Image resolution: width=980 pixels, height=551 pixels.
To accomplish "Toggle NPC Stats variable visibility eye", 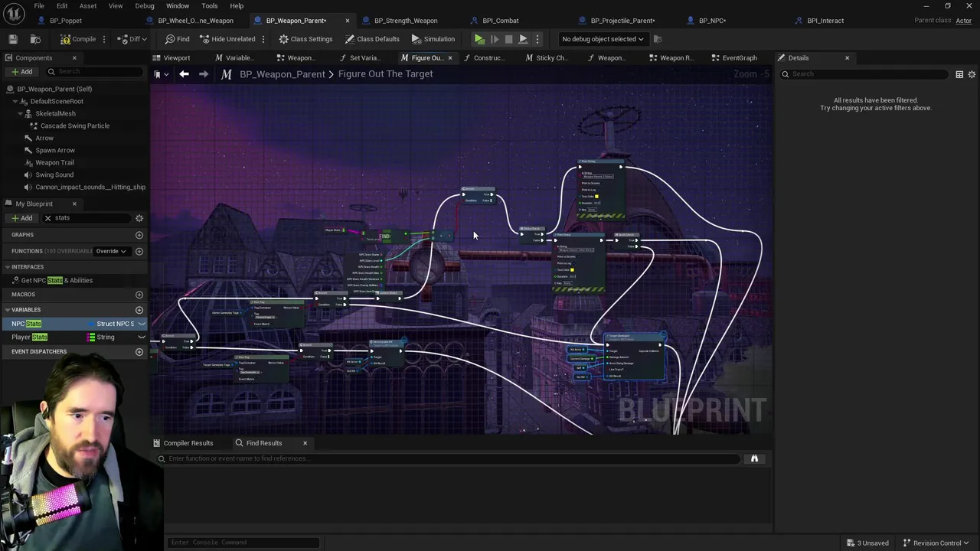I will pyautogui.click(x=142, y=324).
